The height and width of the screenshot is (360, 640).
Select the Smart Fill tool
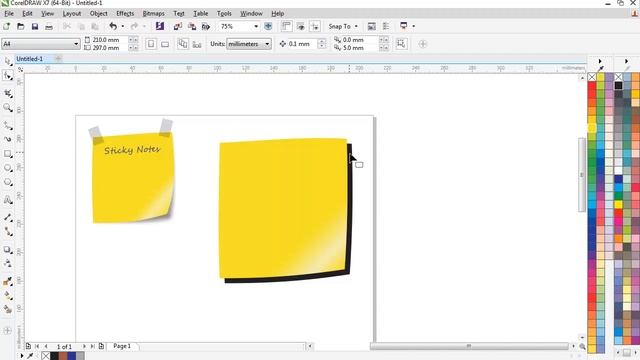point(8,309)
